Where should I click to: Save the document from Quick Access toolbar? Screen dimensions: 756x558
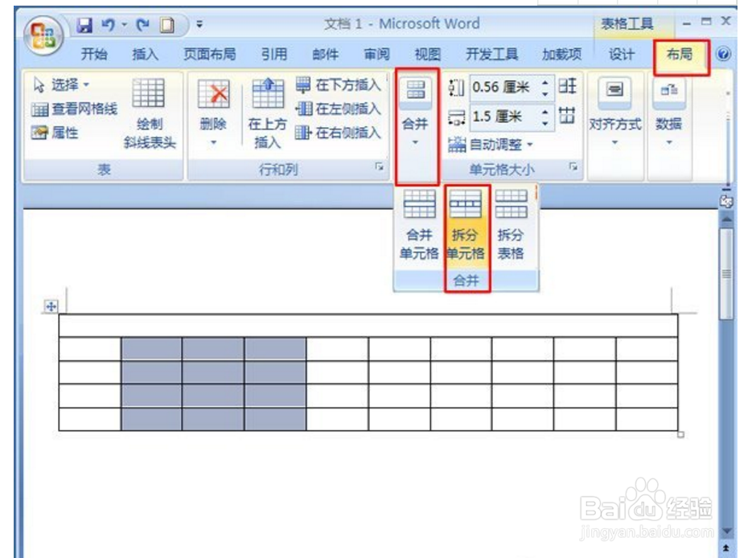point(85,25)
